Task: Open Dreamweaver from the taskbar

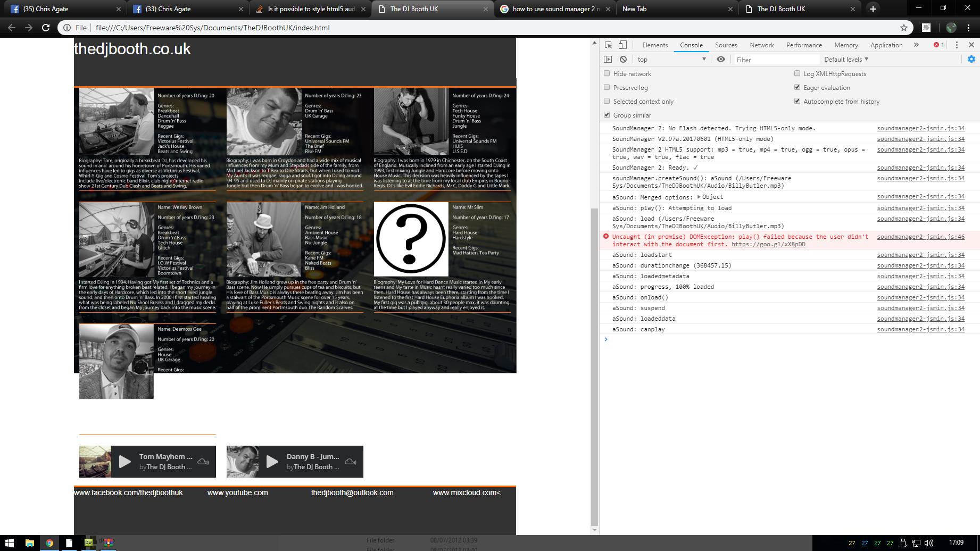Action: point(88,544)
